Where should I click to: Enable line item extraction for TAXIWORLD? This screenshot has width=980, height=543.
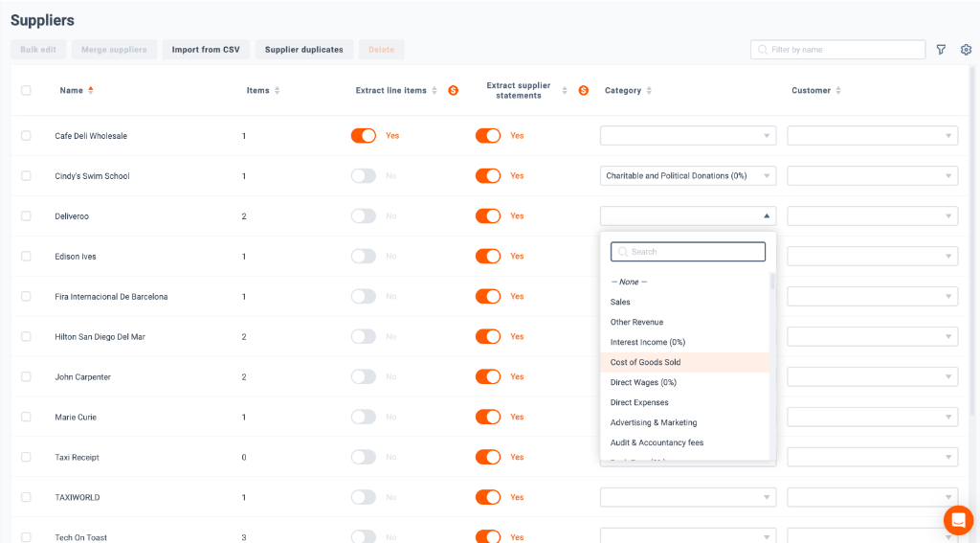click(x=363, y=497)
